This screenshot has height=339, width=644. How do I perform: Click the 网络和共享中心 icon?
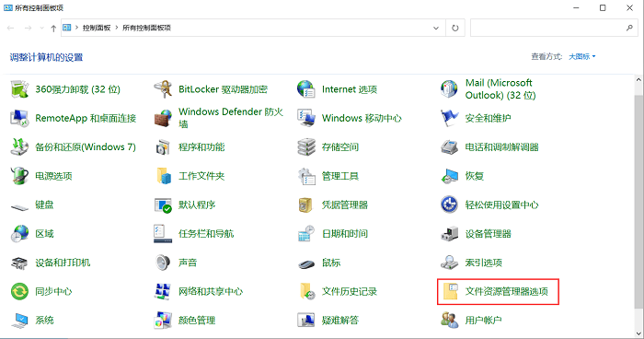[163, 291]
